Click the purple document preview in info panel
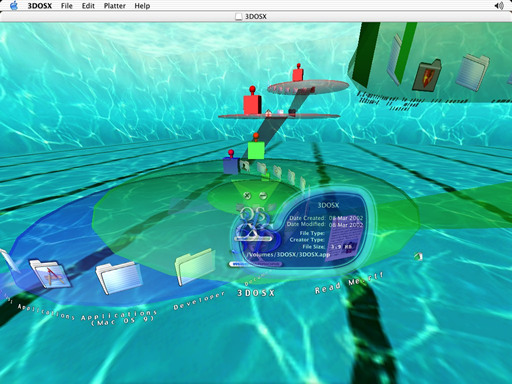This screenshot has width=512, height=384. 346,237
